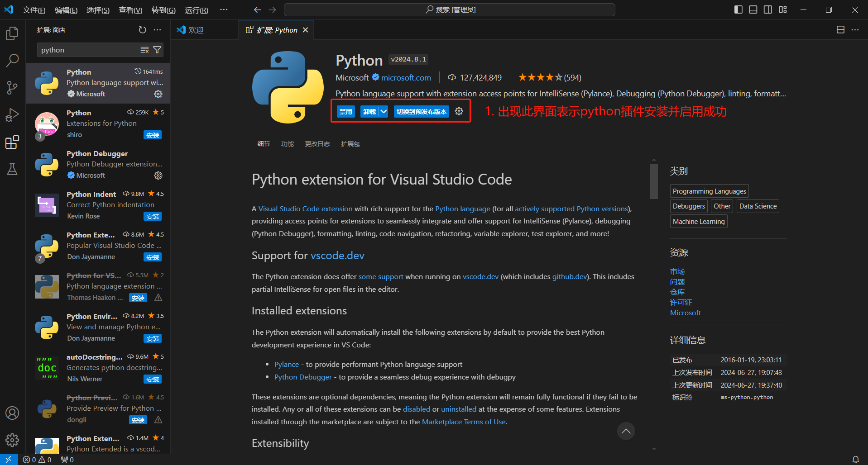Open the Pylance link

coord(287,365)
